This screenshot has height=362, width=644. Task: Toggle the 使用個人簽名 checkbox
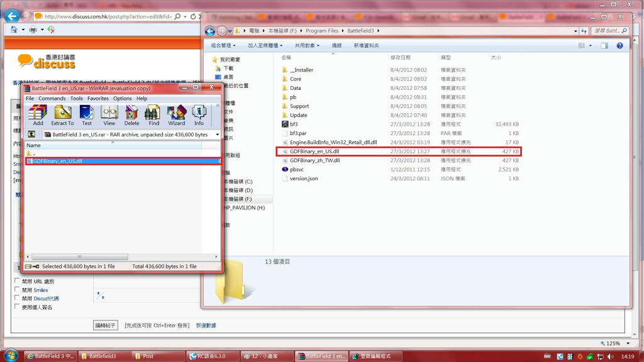(17, 307)
